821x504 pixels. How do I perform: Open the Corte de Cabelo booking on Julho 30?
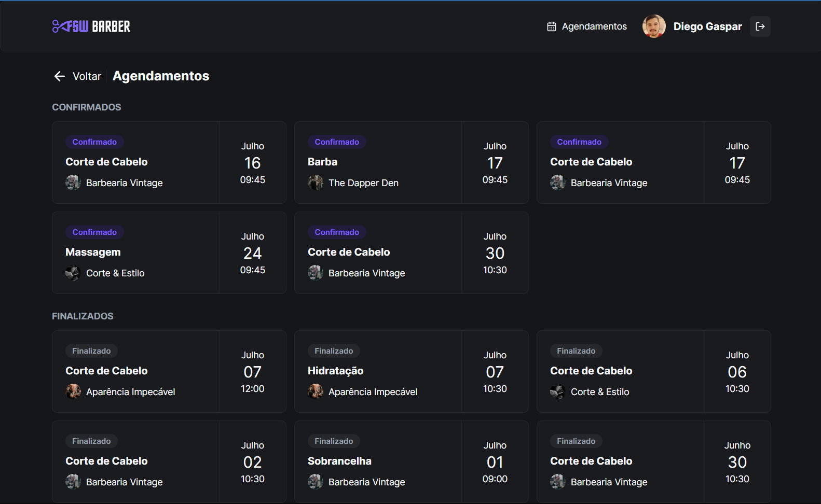point(410,253)
